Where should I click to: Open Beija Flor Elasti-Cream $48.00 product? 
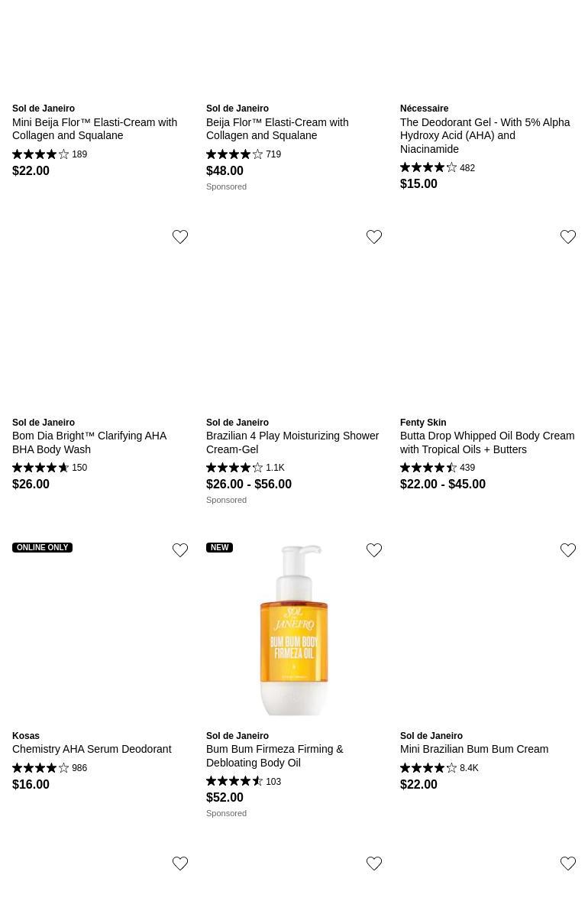[277, 128]
